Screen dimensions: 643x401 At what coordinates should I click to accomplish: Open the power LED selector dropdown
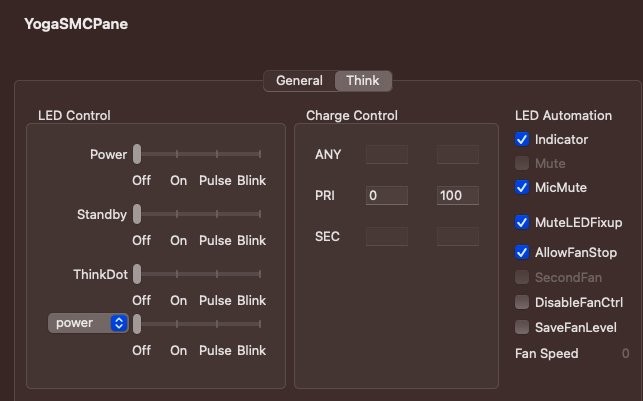click(x=88, y=323)
